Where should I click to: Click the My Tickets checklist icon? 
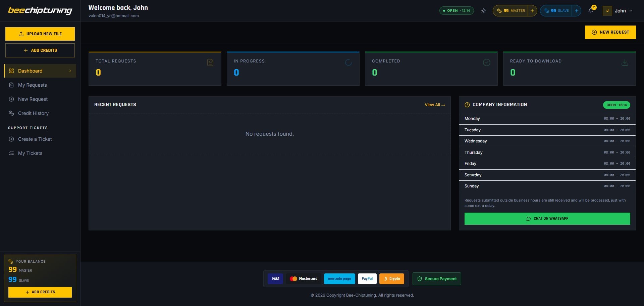coord(11,153)
